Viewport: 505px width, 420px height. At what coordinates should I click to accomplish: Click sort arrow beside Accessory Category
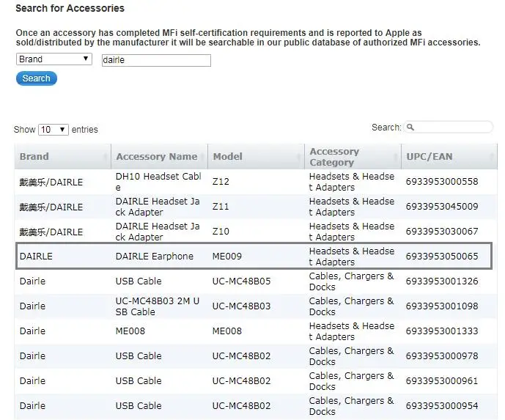[396, 157]
